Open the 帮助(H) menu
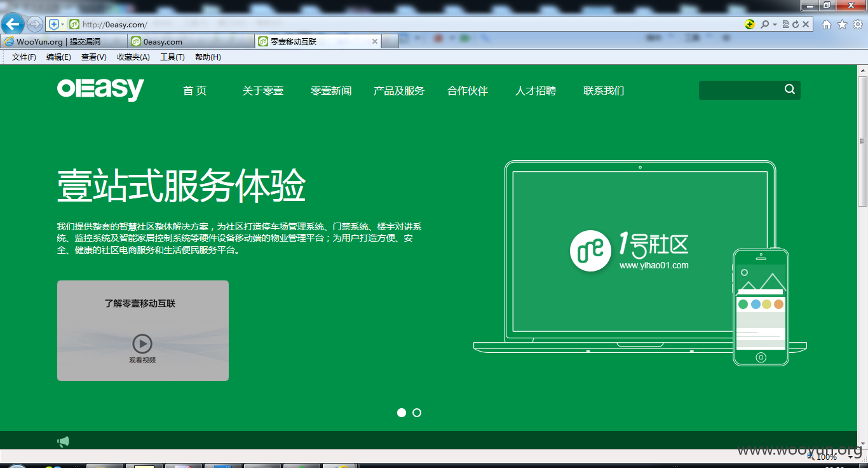The width and height of the screenshot is (868, 468). 208,57
